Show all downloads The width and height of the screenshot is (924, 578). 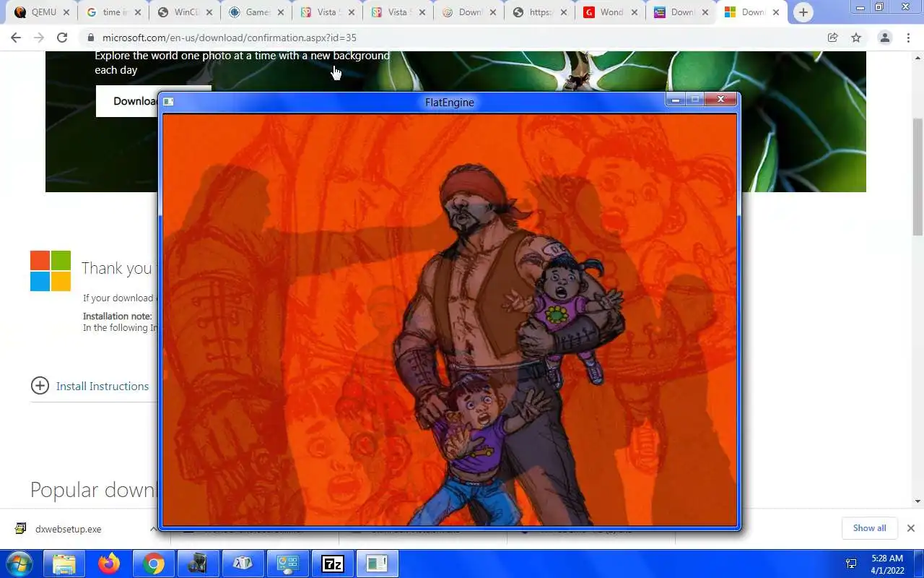pyautogui.click(x=869, y=528)
